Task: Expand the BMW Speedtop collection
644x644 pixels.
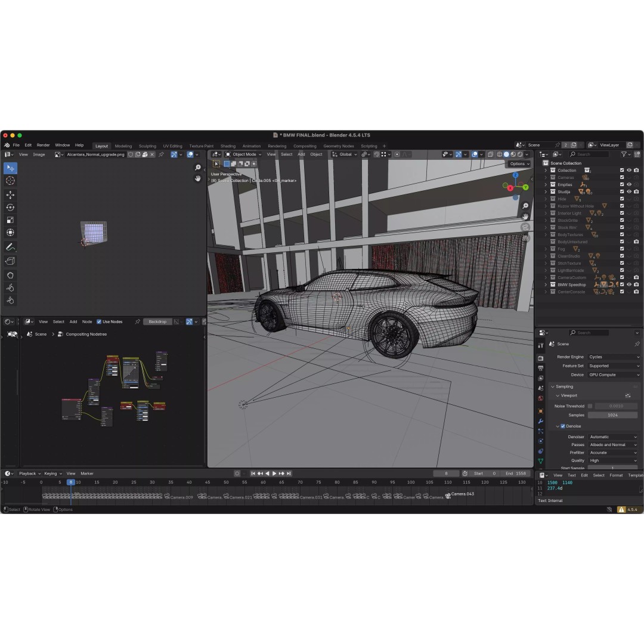Action: pyautogui.click(x=546, y=284)
